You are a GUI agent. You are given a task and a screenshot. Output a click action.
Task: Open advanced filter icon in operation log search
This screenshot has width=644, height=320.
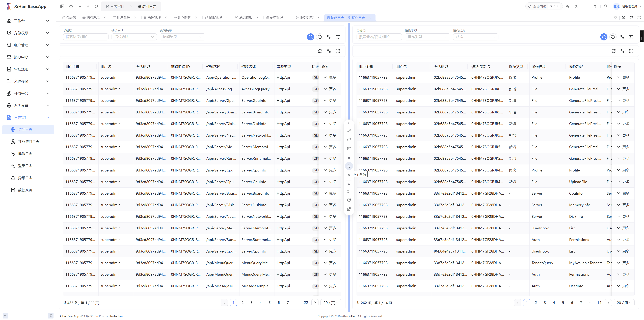(x=631, y=37)
